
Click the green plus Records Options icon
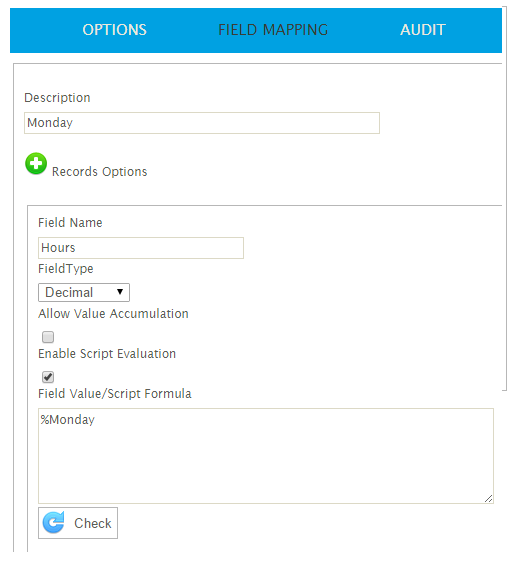click(x=36, y=164)
